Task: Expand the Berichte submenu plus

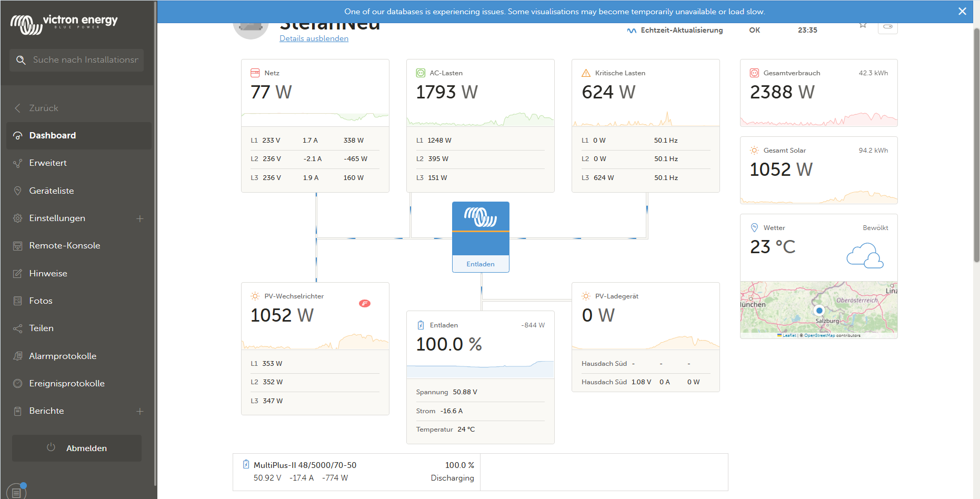Action: pyautogui.click(x=140, y=411)
